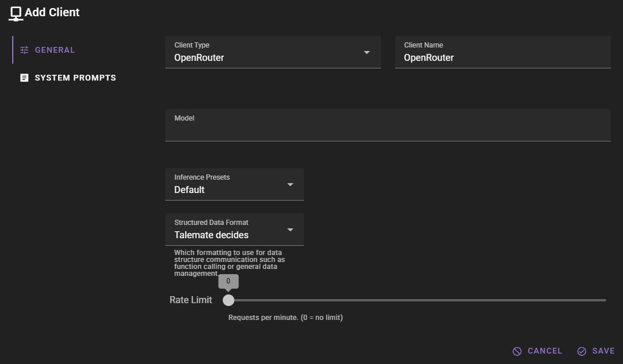Screen dimensions: 623x364
Task: Select the OpenRouter client type value
Action: click(199, 57)
